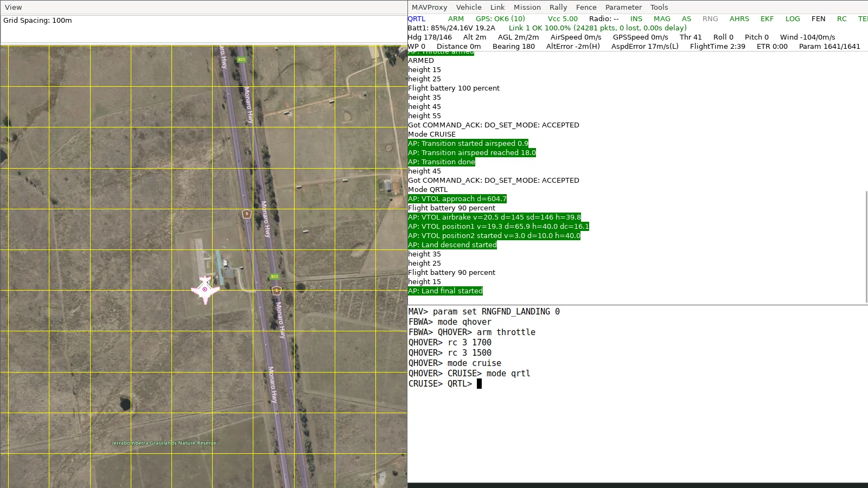Click the console message scrollbar
Viewport: 868px width, 488px height.
tap(866, 247)
